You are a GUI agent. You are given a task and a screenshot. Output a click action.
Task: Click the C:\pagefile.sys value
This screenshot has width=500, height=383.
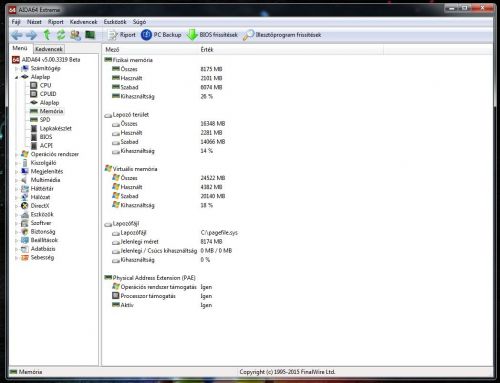pos(219,233)
